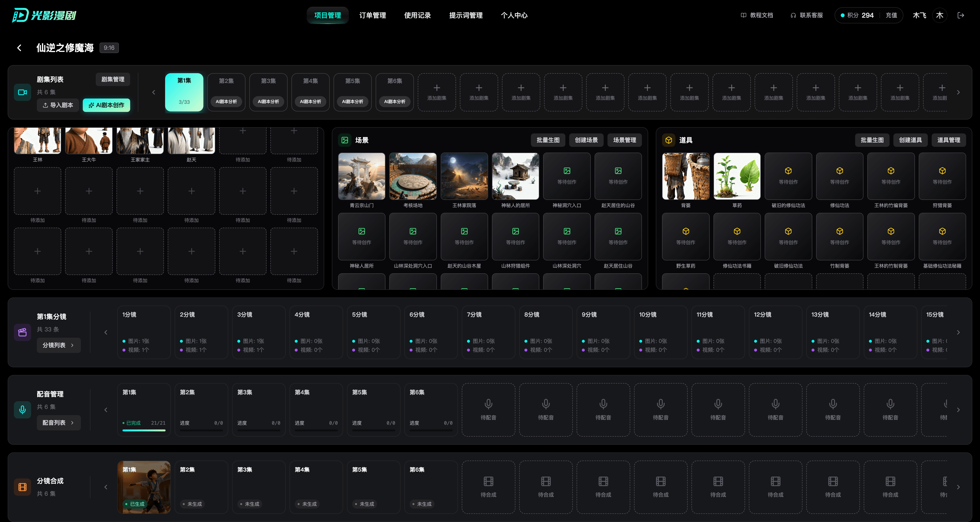Open the 场景管理 button
This screenshot has width=980, height=522.
(624, 140)
